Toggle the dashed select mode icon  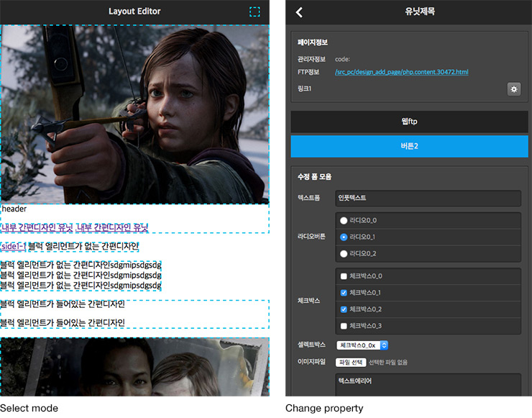point(254,12)
